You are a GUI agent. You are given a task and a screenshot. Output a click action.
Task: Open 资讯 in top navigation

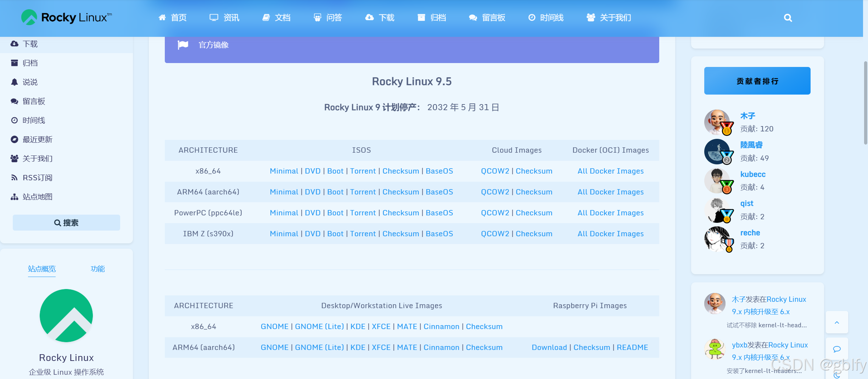(225, 18)
